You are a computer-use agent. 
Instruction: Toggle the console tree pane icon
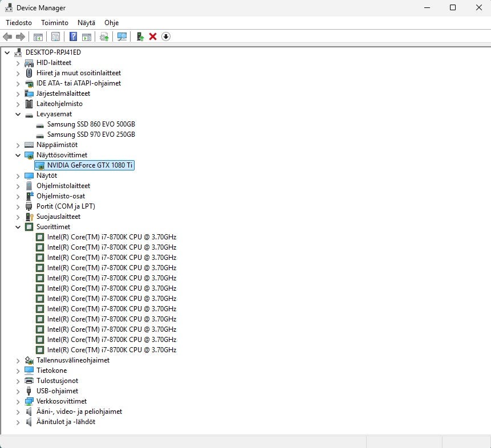pyautogui.click(x=38, y=36)
